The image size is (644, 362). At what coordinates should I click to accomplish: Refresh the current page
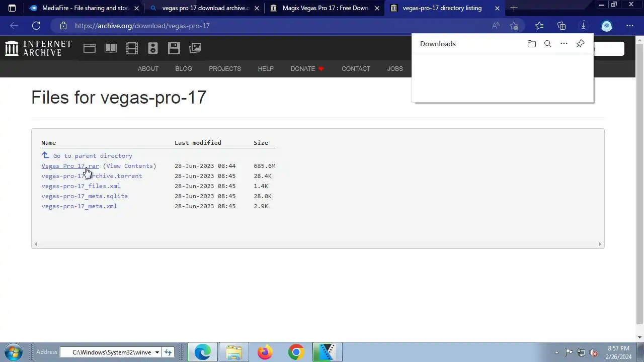tap(36, 26)
